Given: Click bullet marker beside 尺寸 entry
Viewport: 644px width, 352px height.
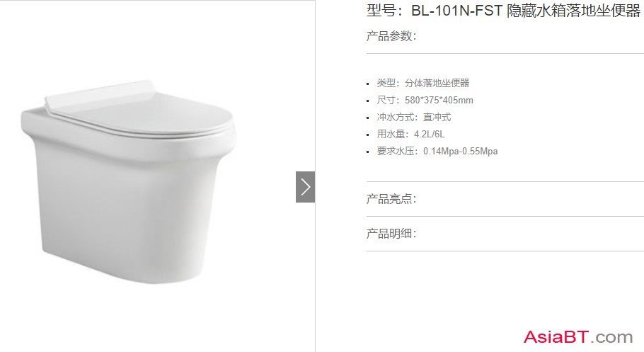Looking at the screenshot, I should [x=368, y=101].
